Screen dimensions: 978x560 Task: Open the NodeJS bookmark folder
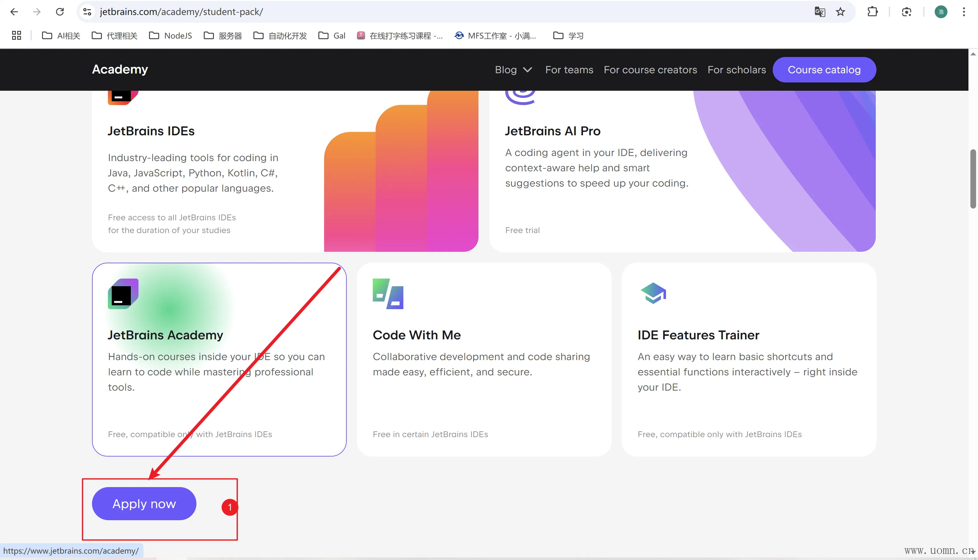170,36
